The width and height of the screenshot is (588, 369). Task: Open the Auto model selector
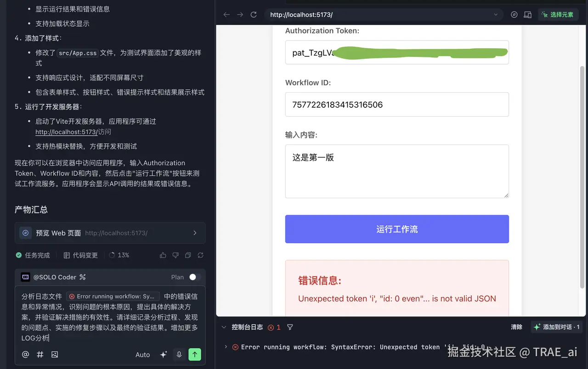pyautogui.click(x=142, y=355)
